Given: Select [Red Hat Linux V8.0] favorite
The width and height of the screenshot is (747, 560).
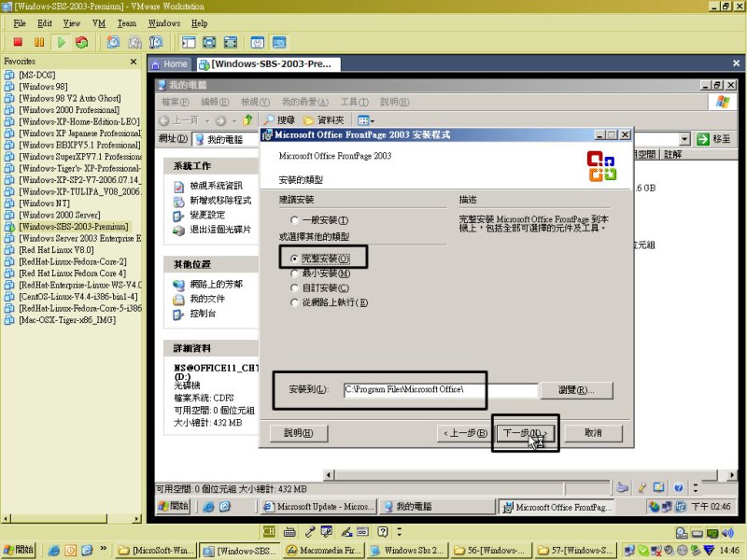Looking at the screenshot, I should [x=56, y=250].
